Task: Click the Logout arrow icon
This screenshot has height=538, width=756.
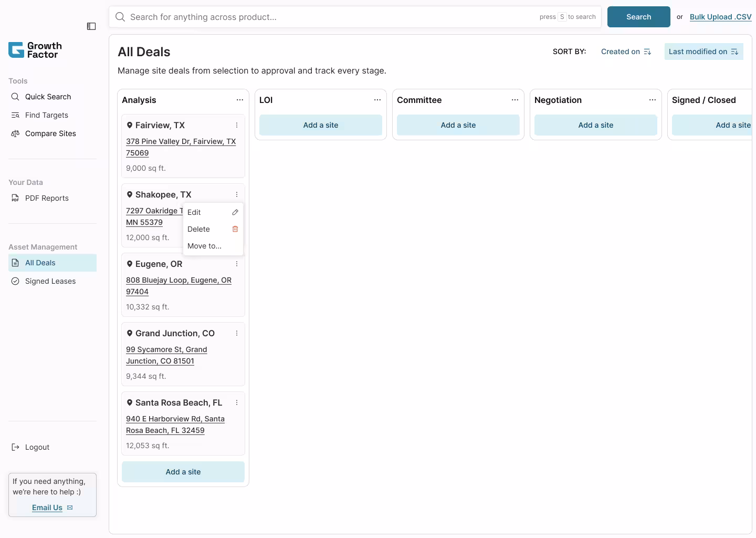Action: pos(15,447)
